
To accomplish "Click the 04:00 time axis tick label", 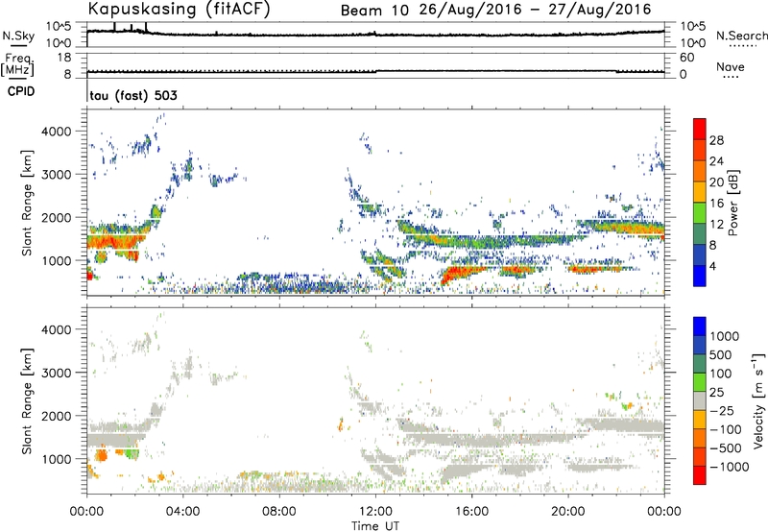I will click(183, 512).
